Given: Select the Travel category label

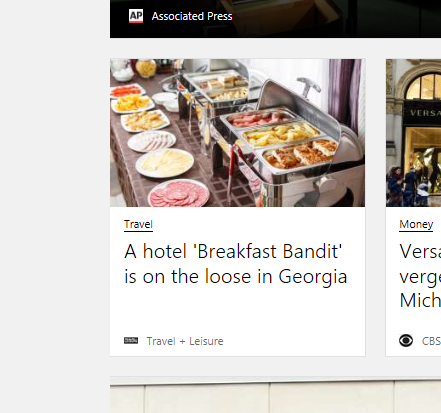Looking at the screenshot, I should [138, 224].
